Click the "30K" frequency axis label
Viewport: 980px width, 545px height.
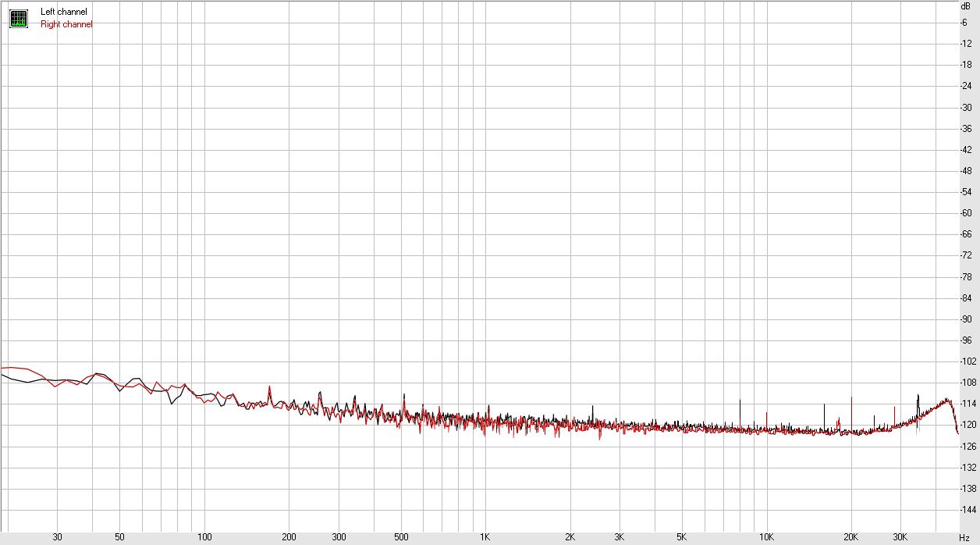coord(900,538)
